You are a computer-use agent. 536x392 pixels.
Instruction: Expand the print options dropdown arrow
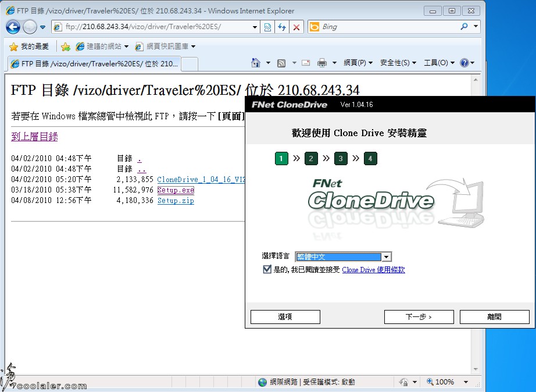pyautogui.click(x=335, y=63)
